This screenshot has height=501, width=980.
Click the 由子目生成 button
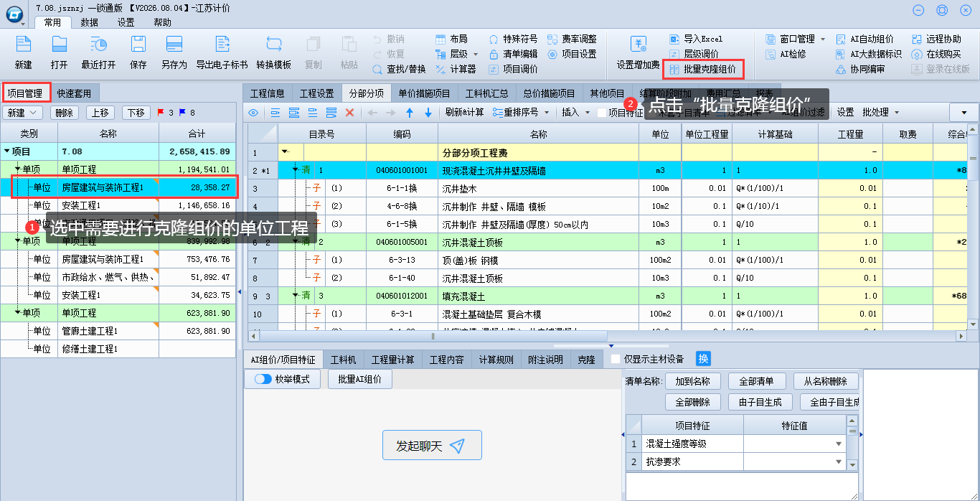coord(760,402)
